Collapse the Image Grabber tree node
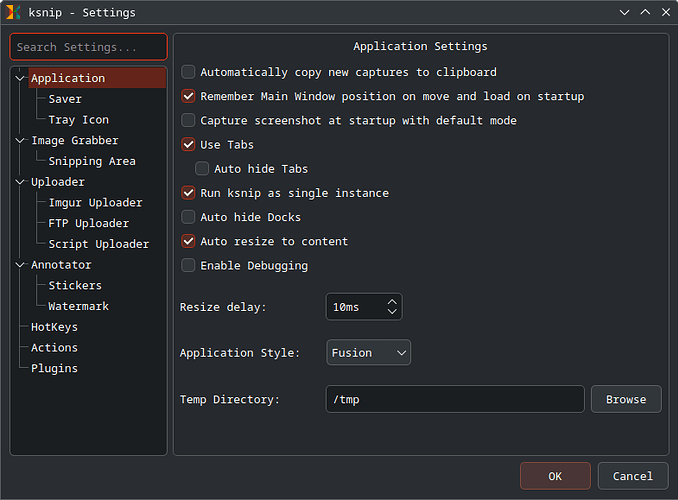This screenshot has height=500, width=678. click(20, 141)
